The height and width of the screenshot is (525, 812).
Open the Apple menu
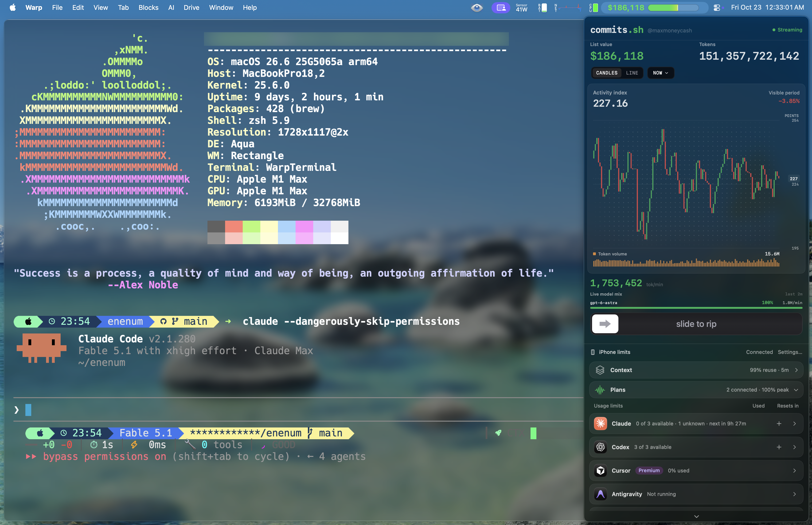(x=13, y=8)
